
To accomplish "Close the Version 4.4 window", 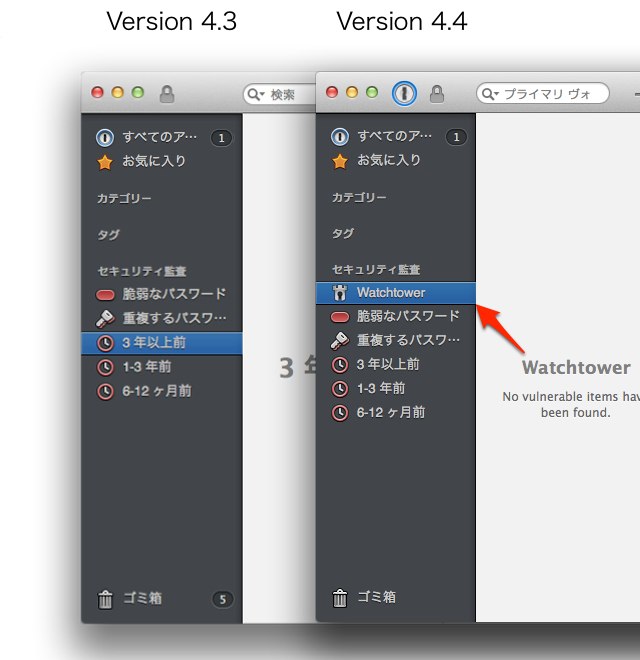I will [x=332, y=92].
